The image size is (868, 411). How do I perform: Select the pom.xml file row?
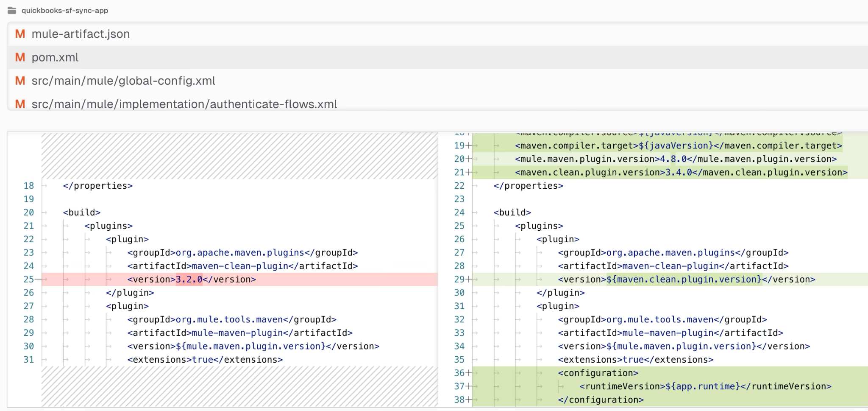pyautogui.click(x=437, y=57)
